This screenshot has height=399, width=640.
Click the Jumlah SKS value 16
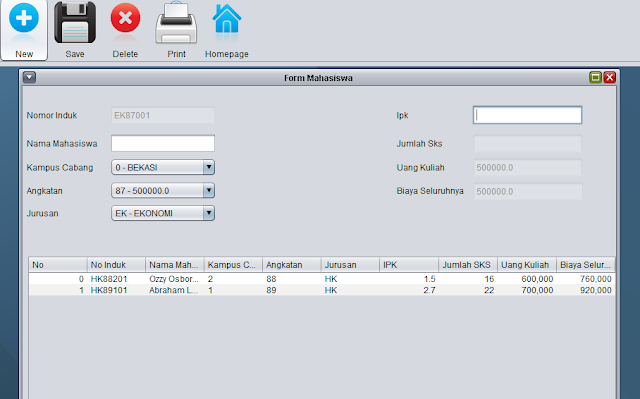pyautogui.click(x=468, y=279)
